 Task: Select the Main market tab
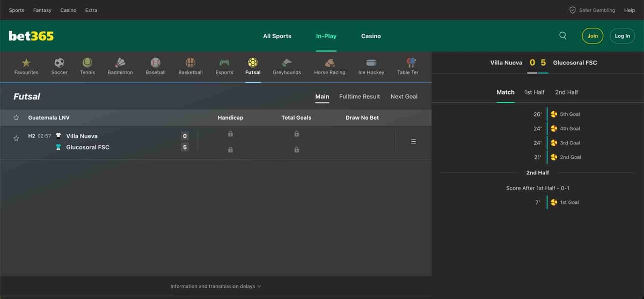pos(322,97)
